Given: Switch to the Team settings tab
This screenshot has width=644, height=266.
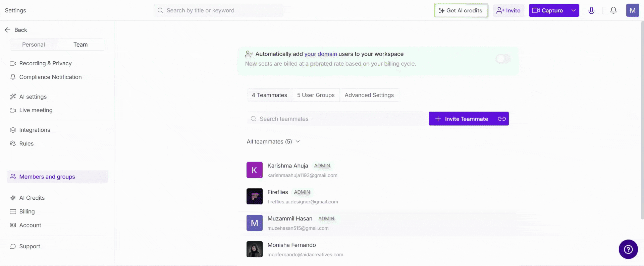Looking at the screenshot, I should pyautogui.click(x=80, y=45).
